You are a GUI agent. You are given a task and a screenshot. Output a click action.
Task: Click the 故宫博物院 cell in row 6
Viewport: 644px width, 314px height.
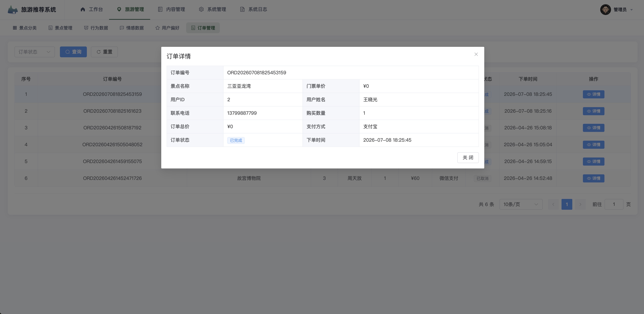click(x=249, y=178)
